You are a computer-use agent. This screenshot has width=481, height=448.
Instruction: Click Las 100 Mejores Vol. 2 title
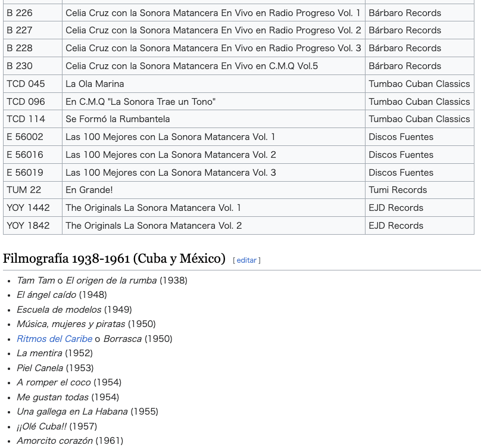171,154
